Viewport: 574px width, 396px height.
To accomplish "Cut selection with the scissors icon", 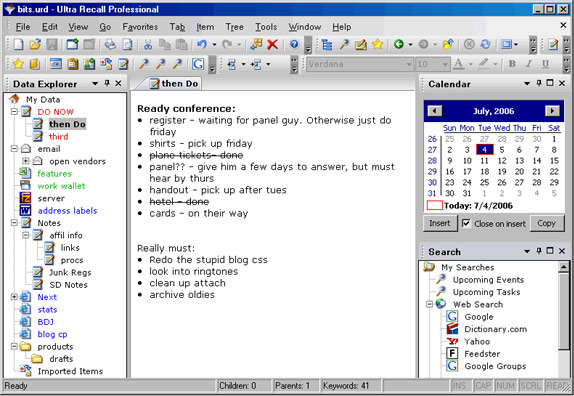I will 148,45.
